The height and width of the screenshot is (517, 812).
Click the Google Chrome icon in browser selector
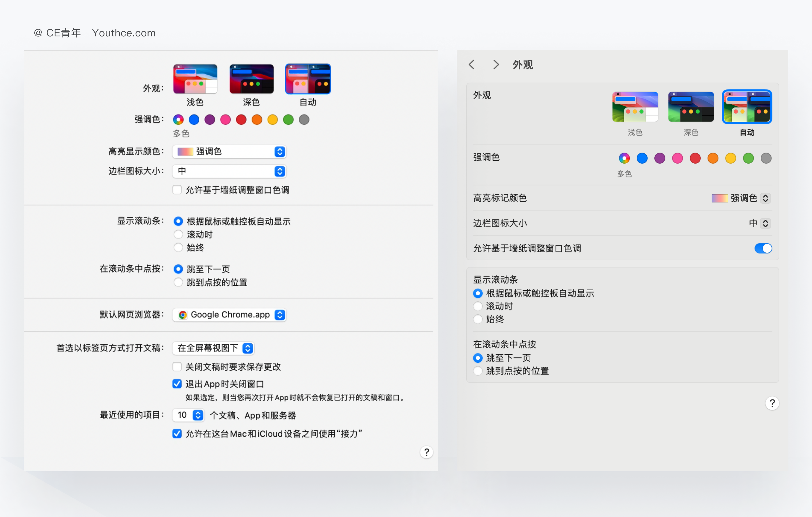(182, 315)
